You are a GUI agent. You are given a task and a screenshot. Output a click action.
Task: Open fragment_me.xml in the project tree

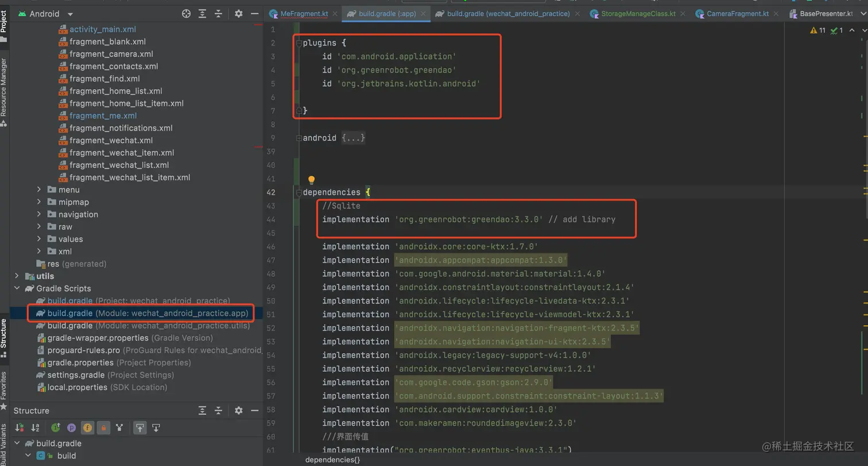(x=103, y=115)
